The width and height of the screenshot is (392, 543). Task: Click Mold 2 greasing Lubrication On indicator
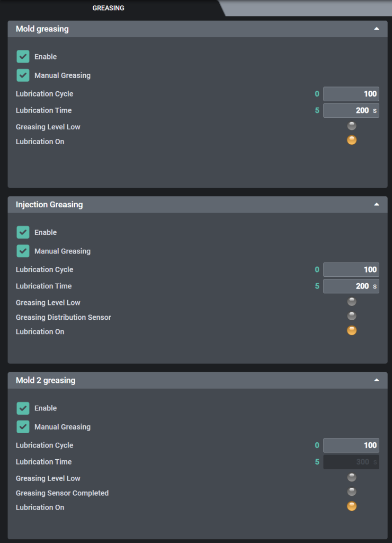point(352,506)
